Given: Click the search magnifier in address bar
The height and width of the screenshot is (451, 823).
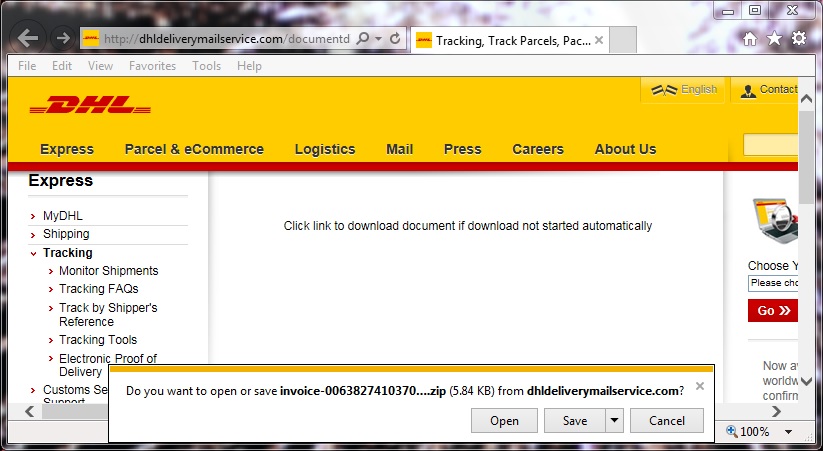Looking at the screenshot, I should click(363, 38).
